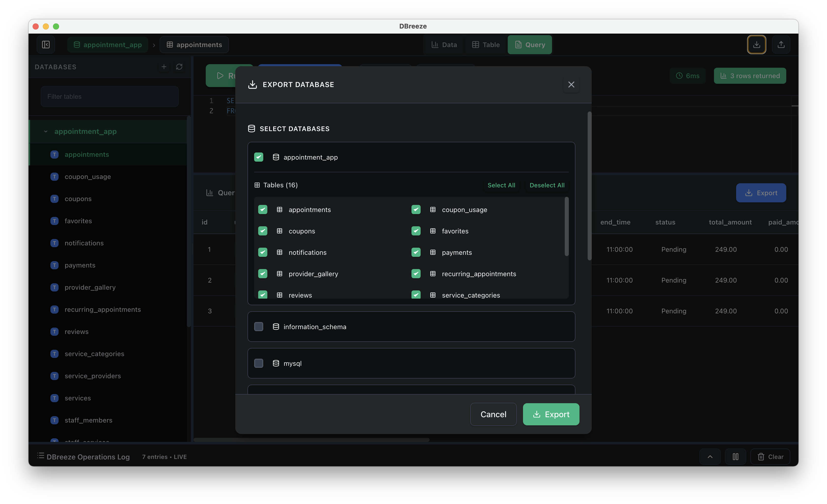
Task: Clear the operations log
Action: [770, 457]
